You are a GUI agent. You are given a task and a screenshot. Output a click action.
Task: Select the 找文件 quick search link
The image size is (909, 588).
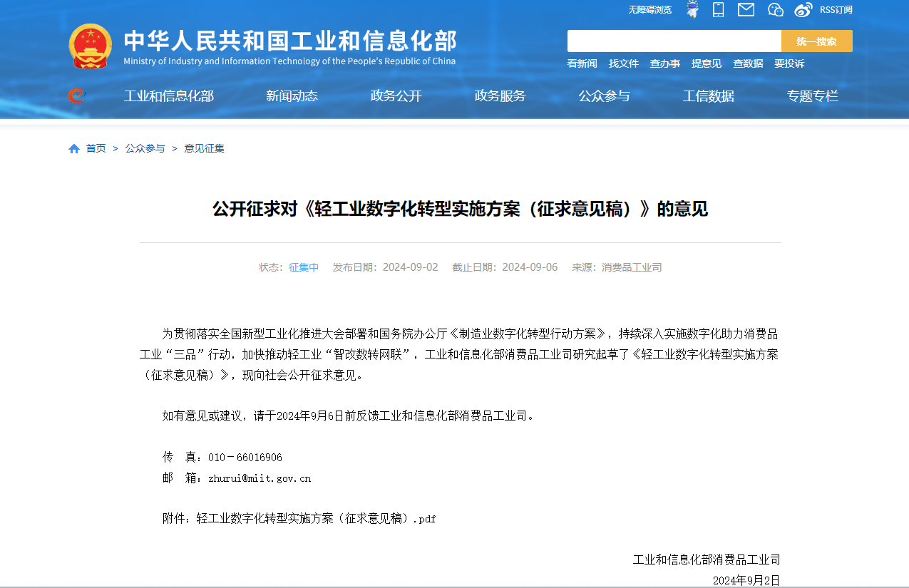coord(624,63)
